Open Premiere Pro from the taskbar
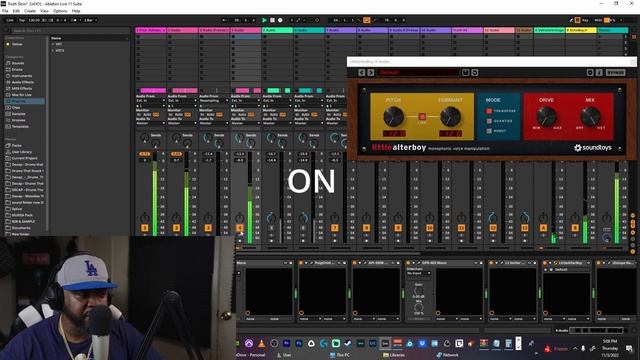640x360 pixels. click(x=287, y=344)
